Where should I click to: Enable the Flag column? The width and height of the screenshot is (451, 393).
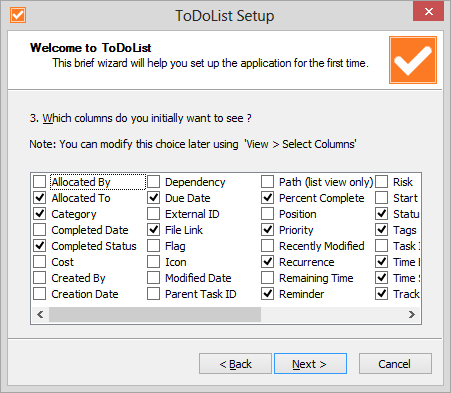tap(154, 246)
